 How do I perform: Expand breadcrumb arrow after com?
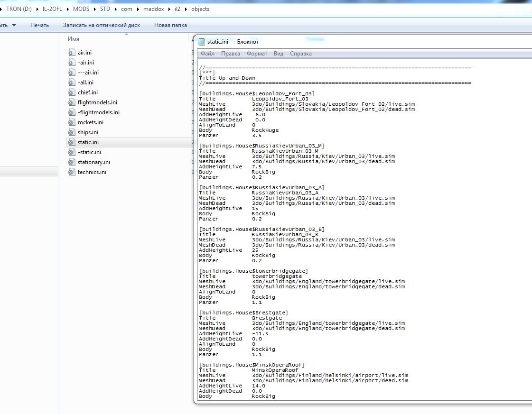(x=138, y=9)
